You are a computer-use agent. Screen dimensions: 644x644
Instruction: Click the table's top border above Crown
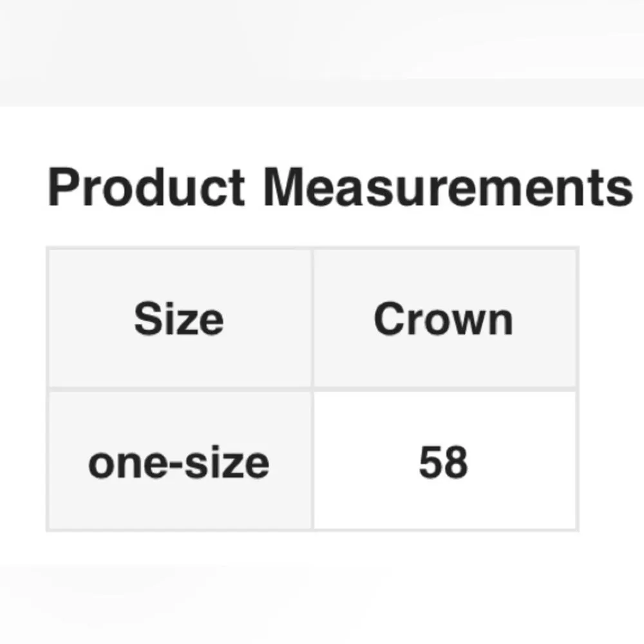pyautogui.click(x=444, y=248)
